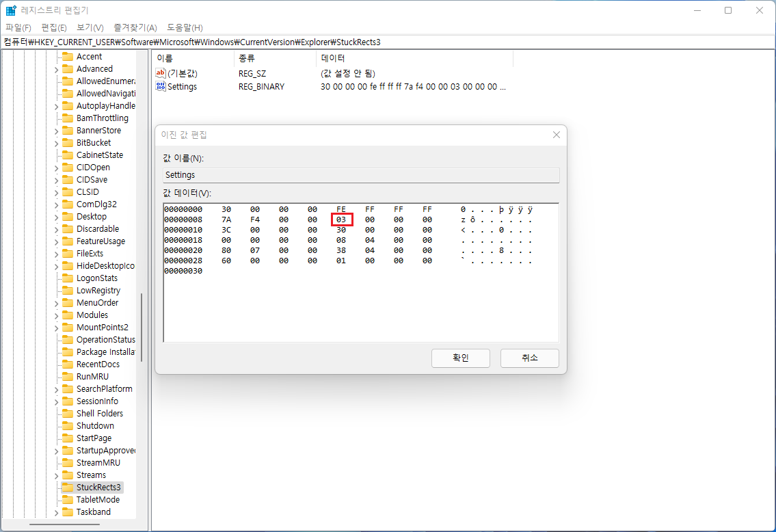Click 확인 button to confirm binary edit

pyautogui.click(x=460, y=358)
